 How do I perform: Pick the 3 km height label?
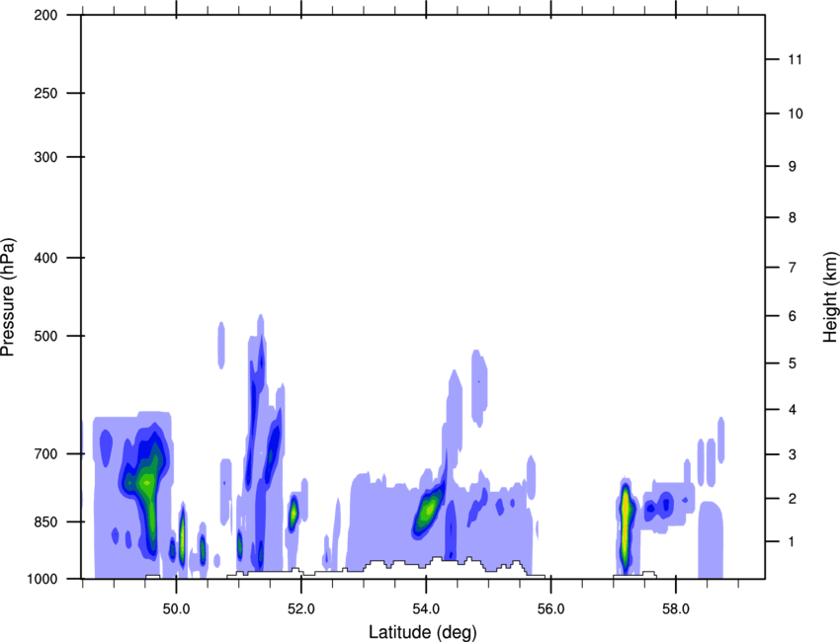pos(793,454)
